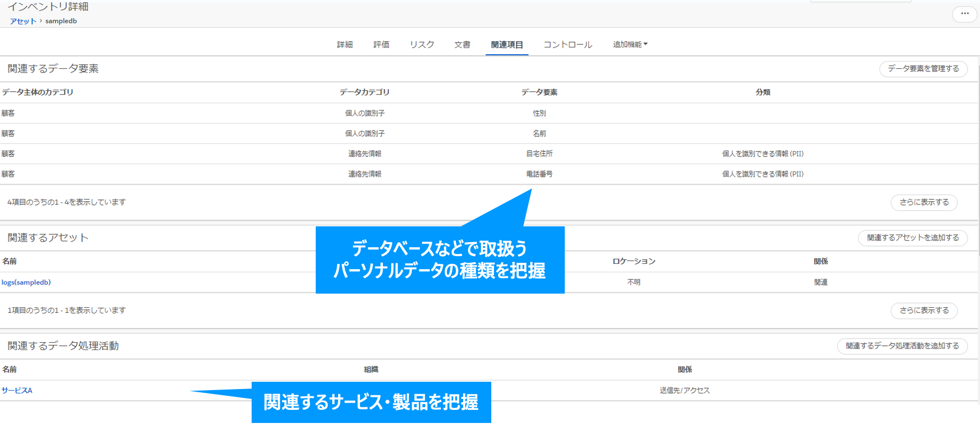Image resolution: width=980 pixels, height=436 pixels.
Task: Click データ要素を管理する button
Action: coord(923,69)
